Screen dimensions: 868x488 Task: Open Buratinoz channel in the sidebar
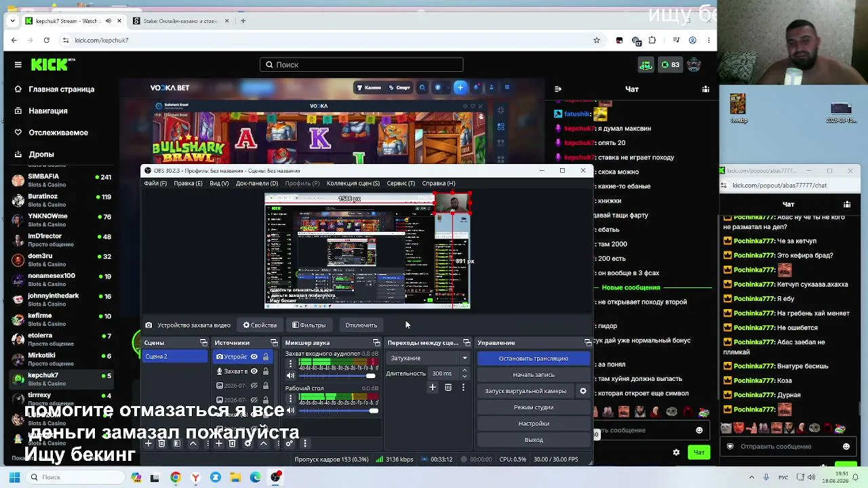tap(61, 200)
